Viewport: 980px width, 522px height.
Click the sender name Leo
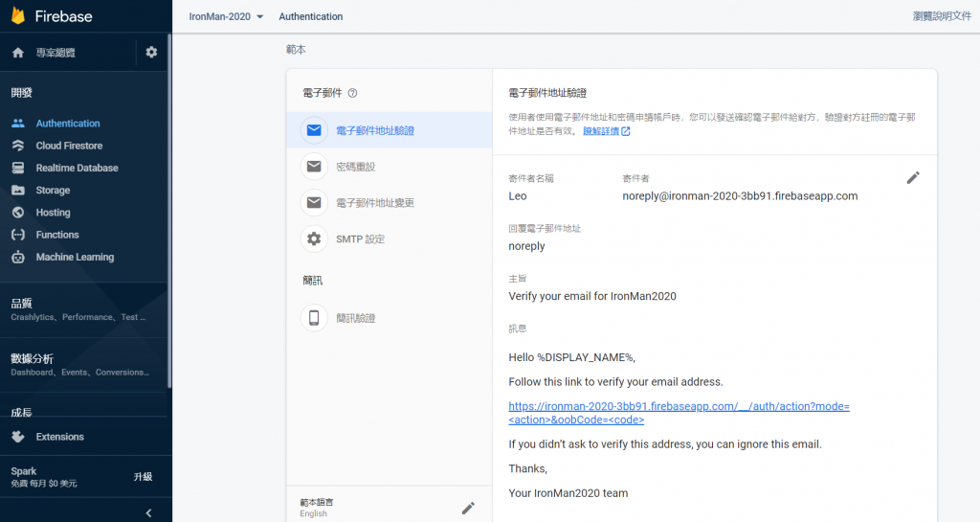coord(518,196)
